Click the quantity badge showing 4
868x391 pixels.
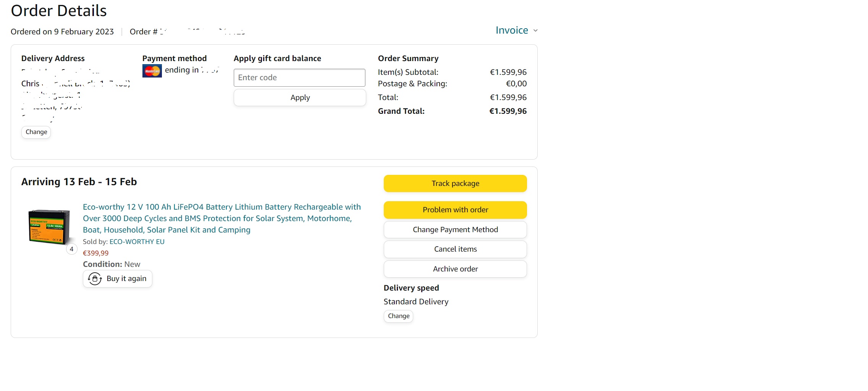(x=71, y=249)
